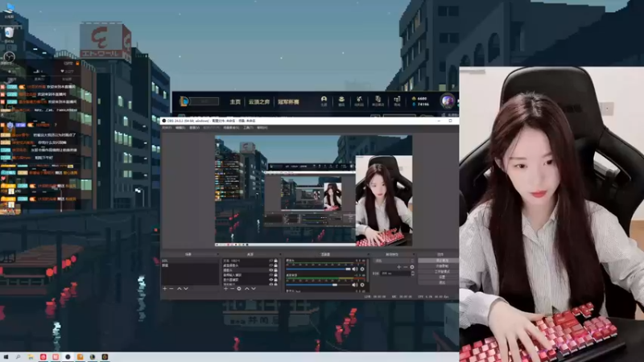
Task: Adjust lower mixer channel volume slider
Action: 318,285
